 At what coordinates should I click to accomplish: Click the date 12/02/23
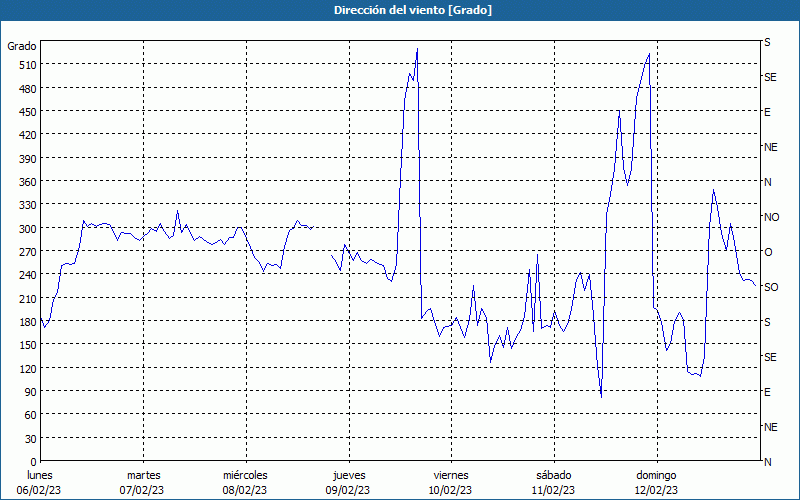coord(656,490)
